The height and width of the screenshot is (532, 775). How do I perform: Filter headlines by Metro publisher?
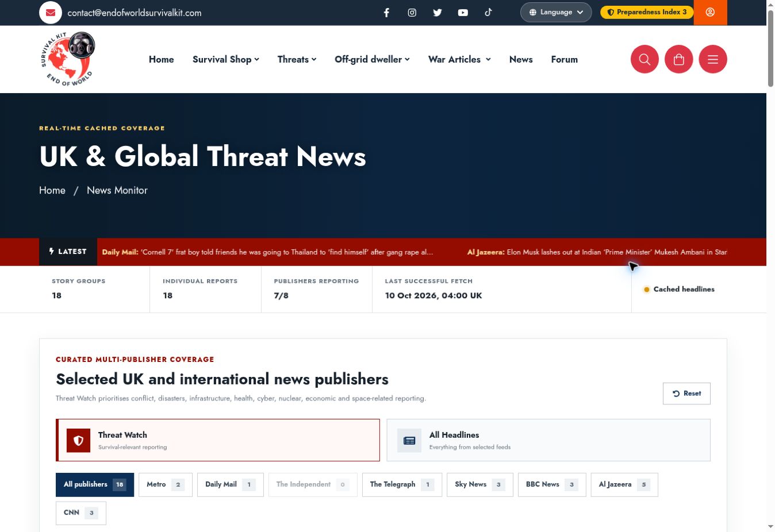tap(166, 485)
